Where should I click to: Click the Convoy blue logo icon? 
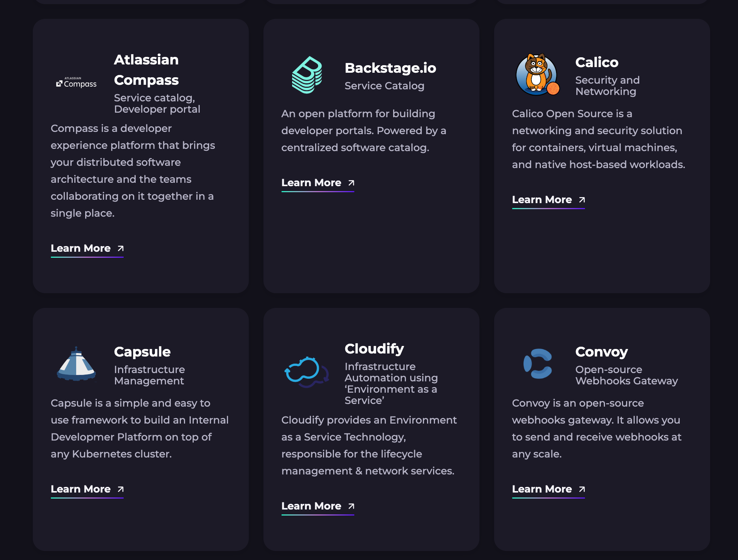538,364
